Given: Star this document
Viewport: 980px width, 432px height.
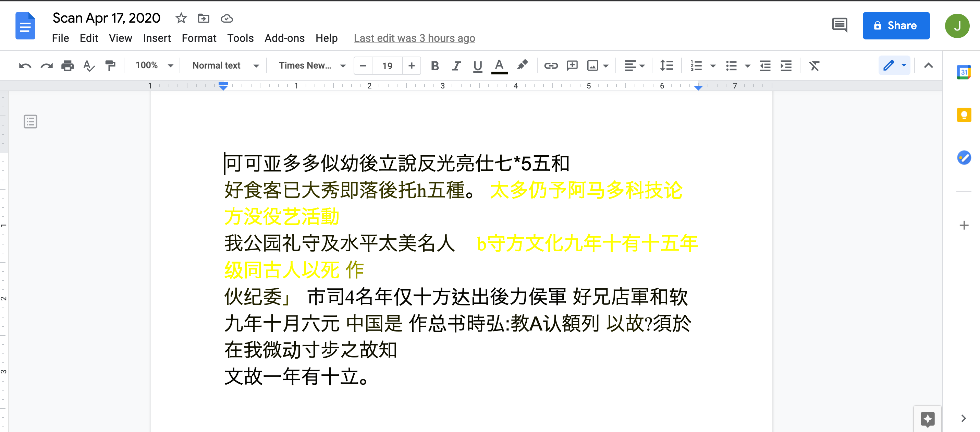Looking at the screenshot, I should pyautogui.click(x=181, y=18).
